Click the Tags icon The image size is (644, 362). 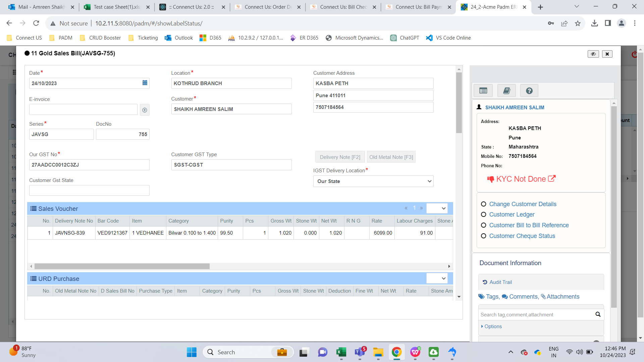coord(481,297)
